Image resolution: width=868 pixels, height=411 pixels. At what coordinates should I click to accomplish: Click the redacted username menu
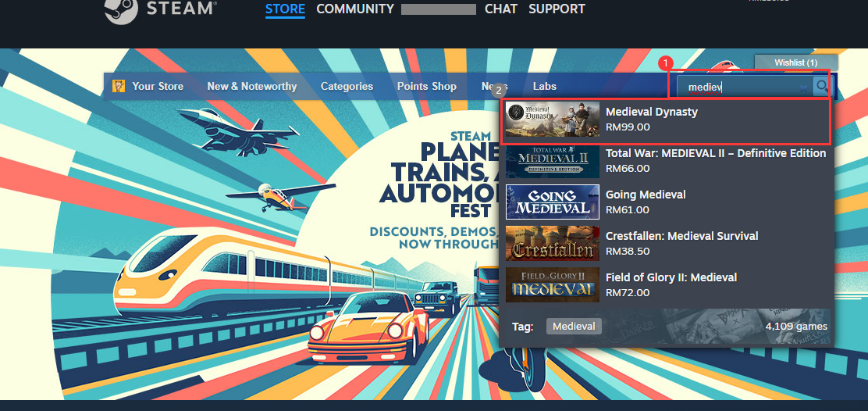(x=439, y=9)
